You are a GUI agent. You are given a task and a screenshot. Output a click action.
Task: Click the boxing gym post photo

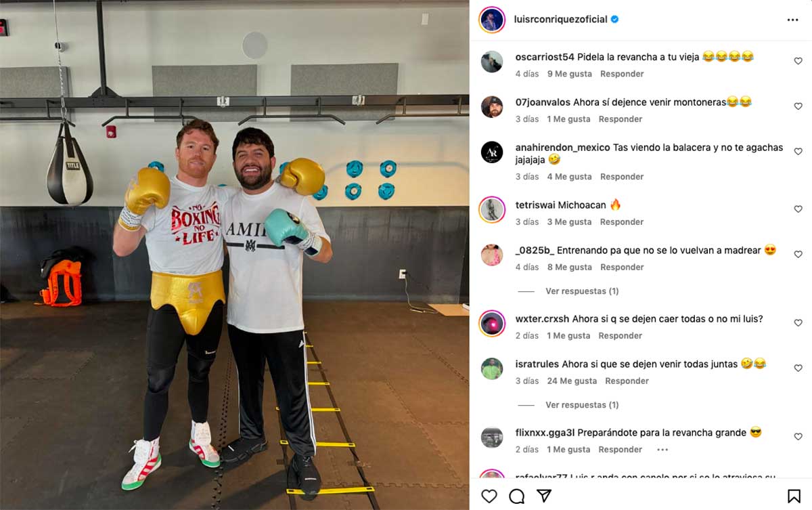(235, 255)
